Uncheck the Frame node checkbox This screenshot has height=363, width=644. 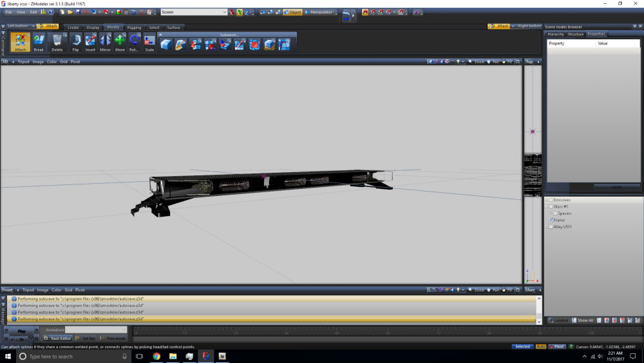(551, 220)
